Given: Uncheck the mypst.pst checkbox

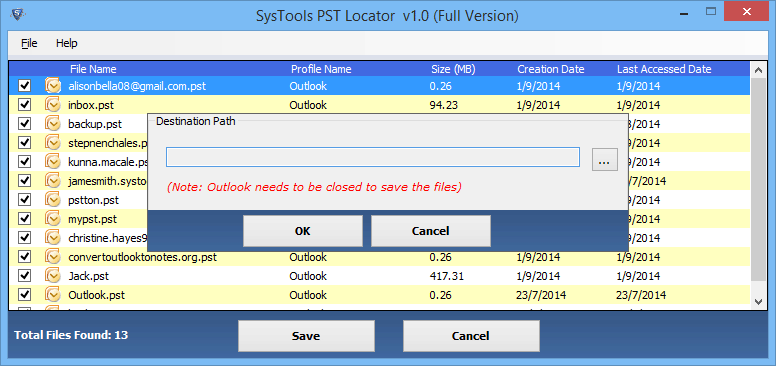Looking at the screenshot, I should (24, 219).
